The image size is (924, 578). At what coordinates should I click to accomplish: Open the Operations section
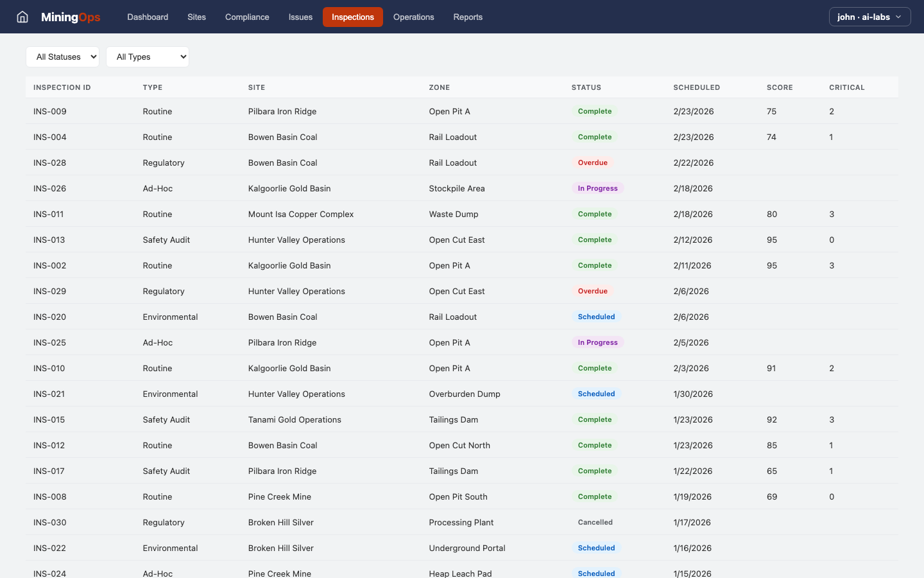click(413, 17)
